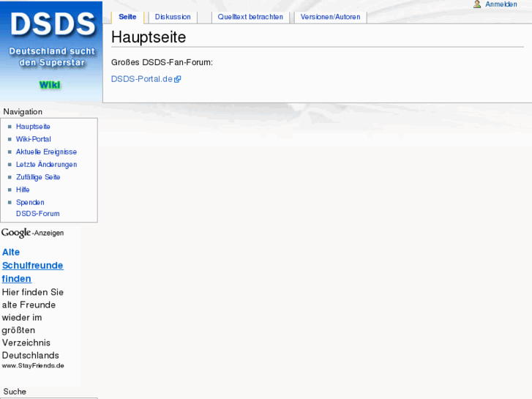Open the Hilfe link
This screenshot has width=532, height=399.
[x=23, y=190]
